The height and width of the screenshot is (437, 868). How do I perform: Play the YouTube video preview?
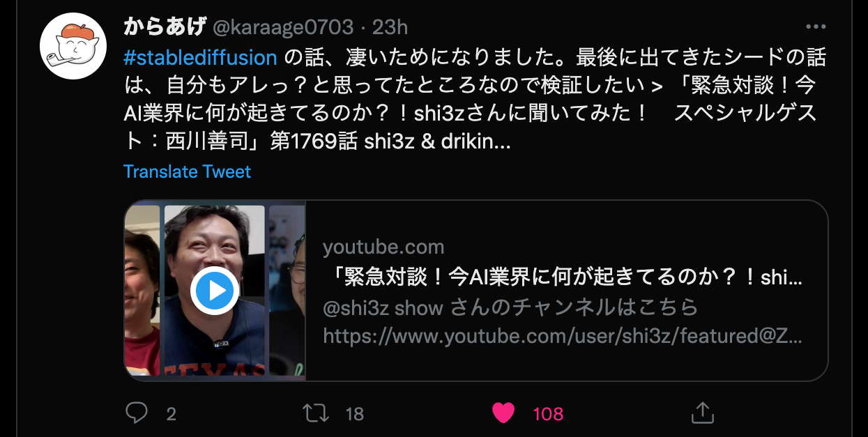[x=215, y=291]
